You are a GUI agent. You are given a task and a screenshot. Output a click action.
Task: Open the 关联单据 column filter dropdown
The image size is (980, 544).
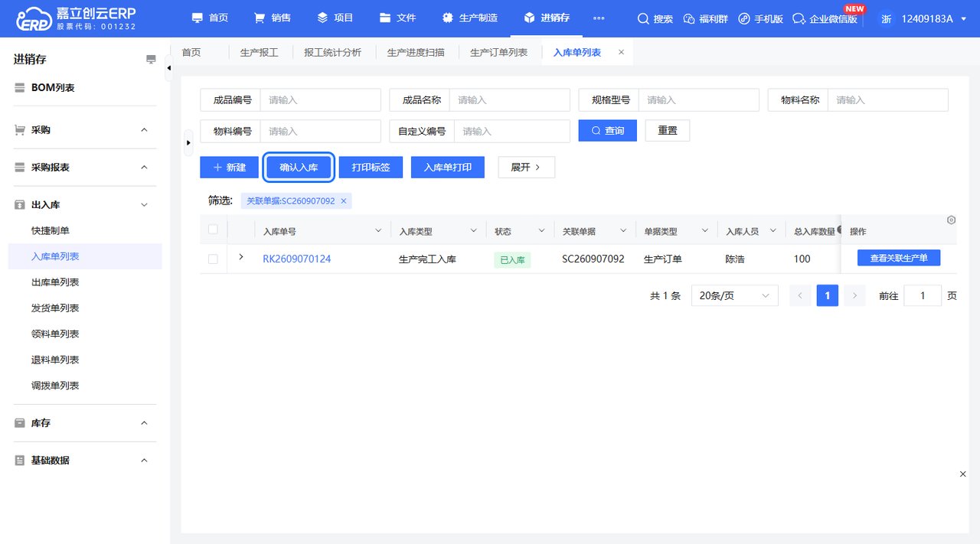pyautogui.click(x=625, y=231)
